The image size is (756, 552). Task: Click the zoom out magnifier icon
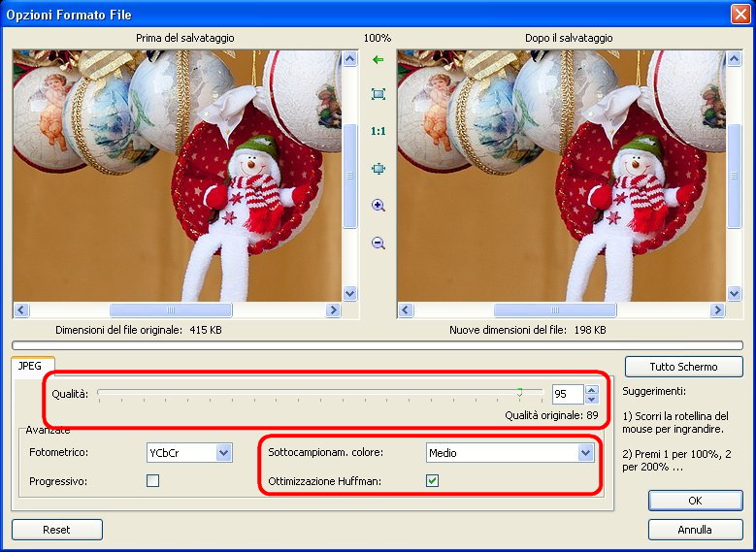tap(378, 243)
